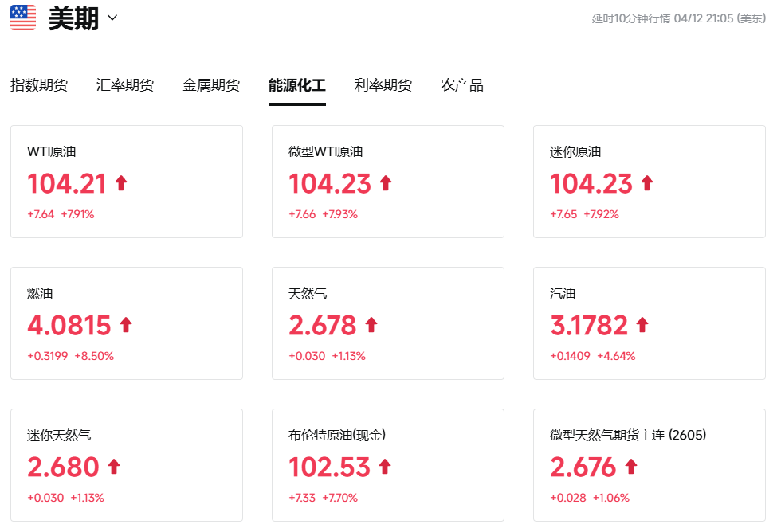Switch to the 农产品 tab
This screenshot has width=781, height=532.
461,85
